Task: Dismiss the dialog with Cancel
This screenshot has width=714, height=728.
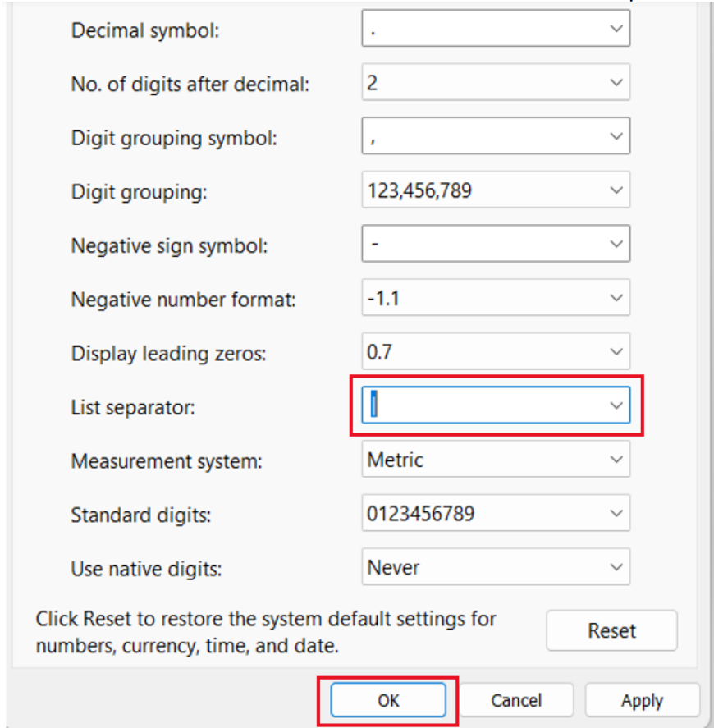Action: tap(516, 700)
